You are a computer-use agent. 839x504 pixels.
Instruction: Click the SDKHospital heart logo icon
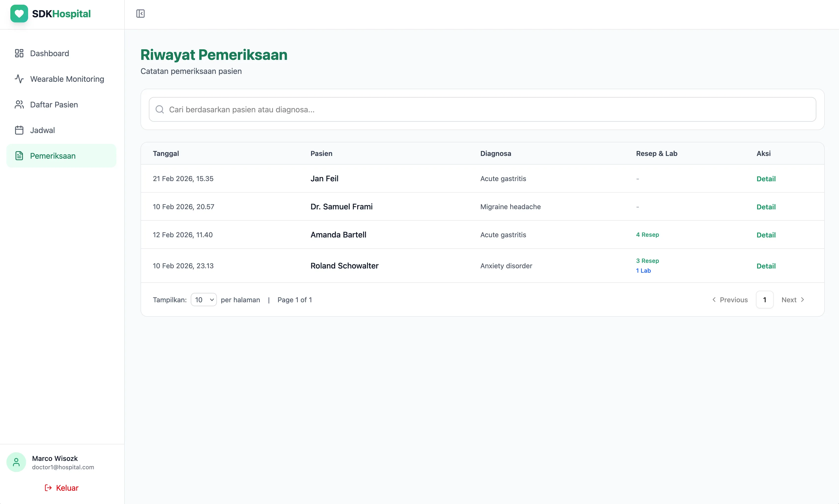pyautogui.click(x=19, y=14)
